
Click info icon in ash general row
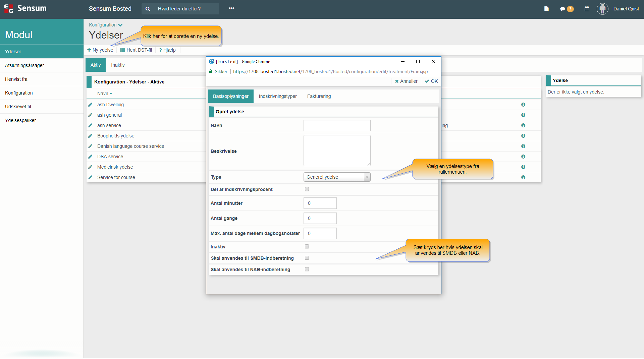523,115
